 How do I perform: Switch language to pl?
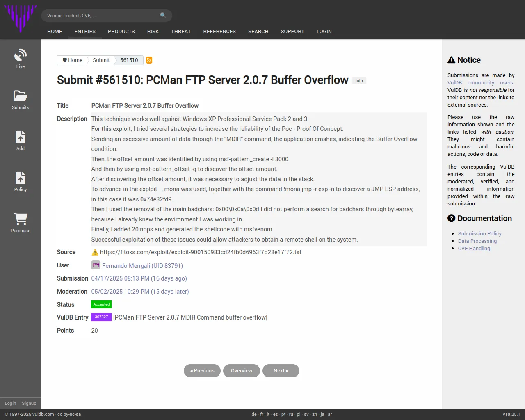pyautogui.click(x=299, y=414)
